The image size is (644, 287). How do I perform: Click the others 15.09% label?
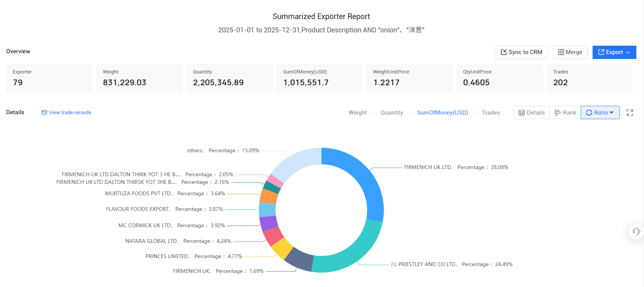[223, 150]
